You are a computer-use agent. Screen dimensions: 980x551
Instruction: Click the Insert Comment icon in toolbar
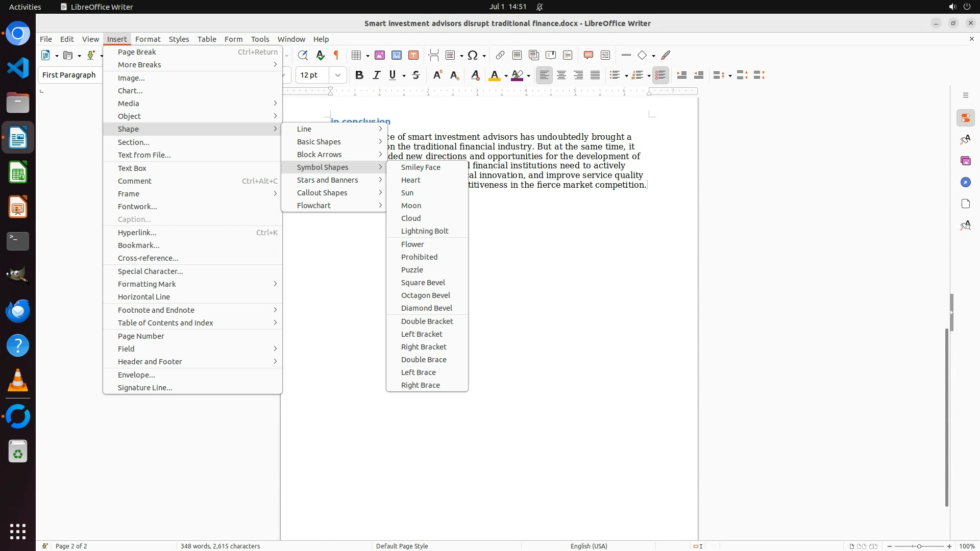pos(589,55)
